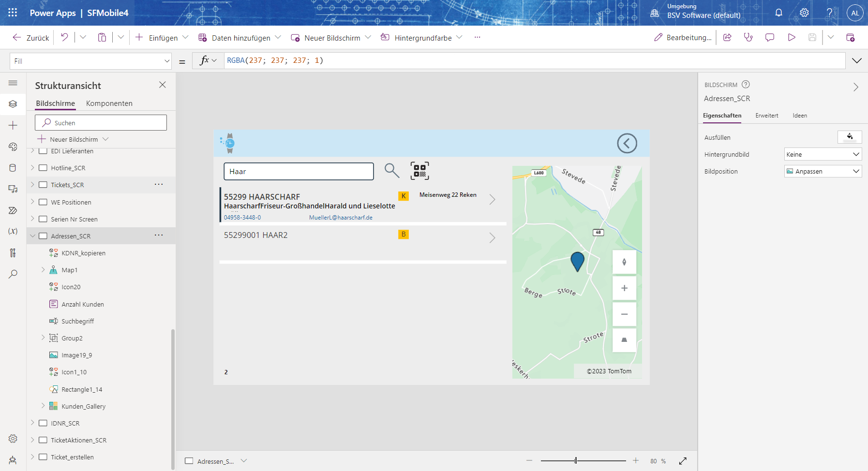868x471 pixels.
Task: Open the data cylinder icon in left rail
Action: pos(13,168)
